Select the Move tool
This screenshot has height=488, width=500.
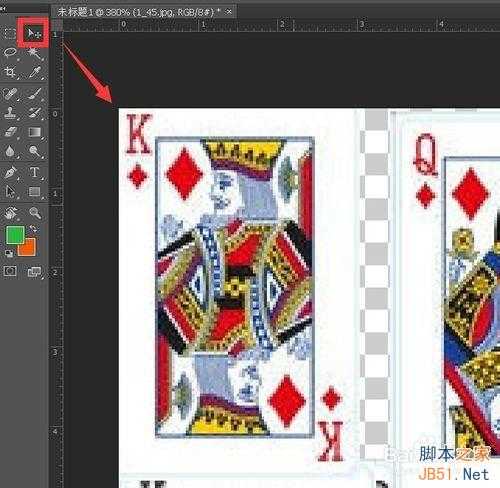[33, 33]
